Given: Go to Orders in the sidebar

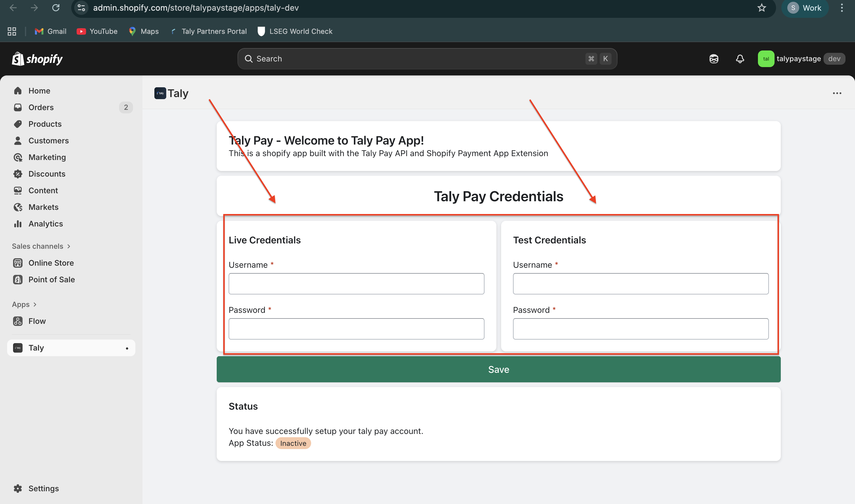Looking at the screenshot, I should tap(41, 107).
